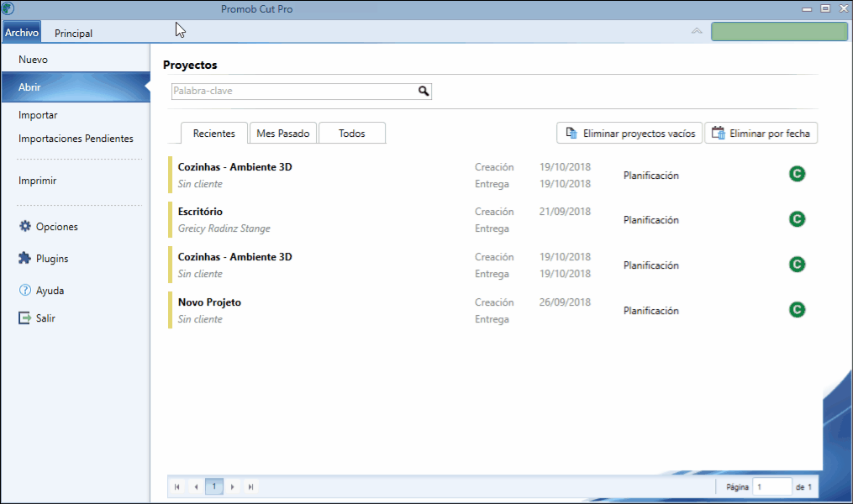Open the Archivo tab
This screenshot has height=504, width=853.
coord(22,33)
